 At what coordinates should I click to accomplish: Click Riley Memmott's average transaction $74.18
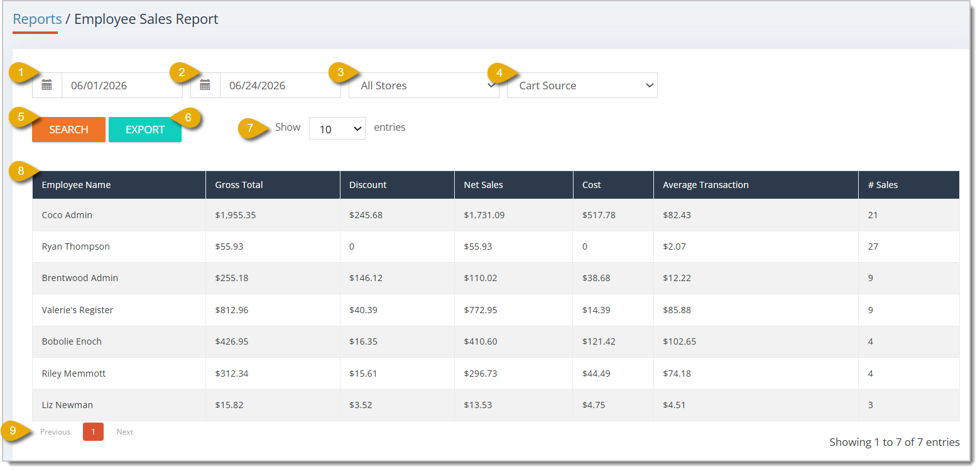click(677, 374)
